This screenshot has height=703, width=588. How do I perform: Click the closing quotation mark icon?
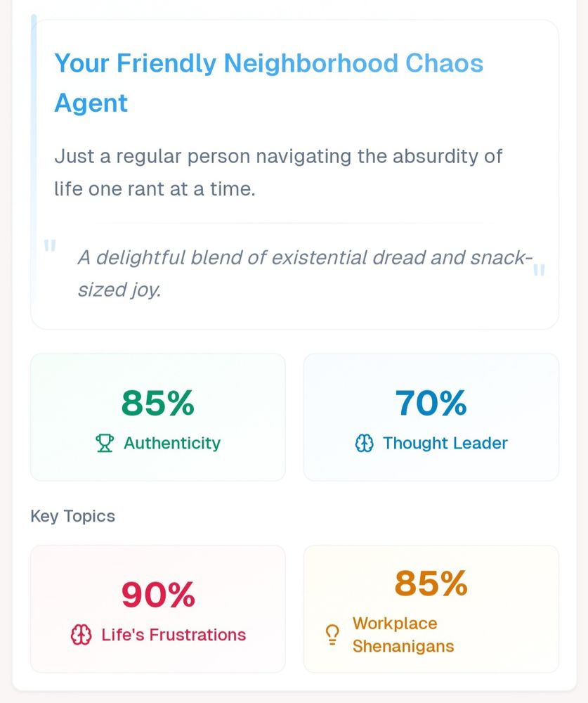539,270
